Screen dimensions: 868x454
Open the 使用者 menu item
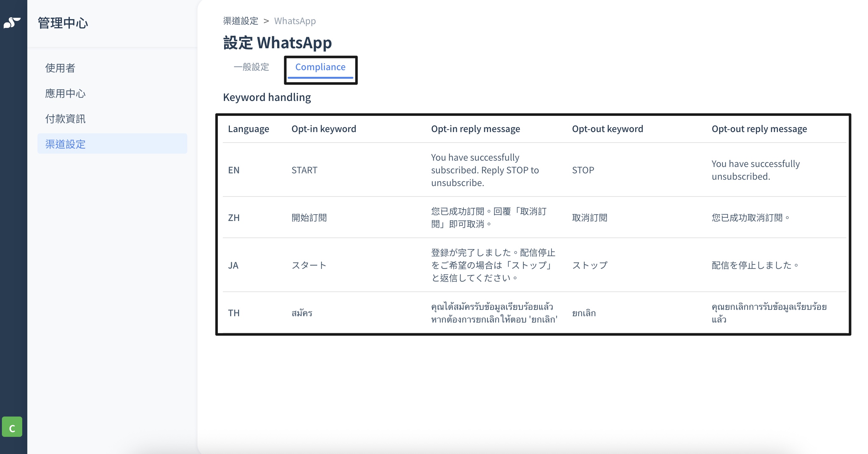(60, 68)
